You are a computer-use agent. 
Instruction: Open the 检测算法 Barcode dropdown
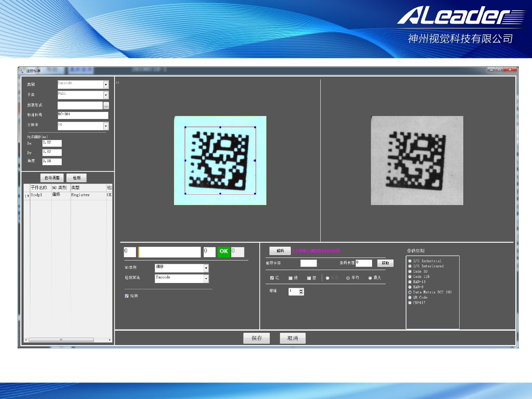[x=206, y=279]
